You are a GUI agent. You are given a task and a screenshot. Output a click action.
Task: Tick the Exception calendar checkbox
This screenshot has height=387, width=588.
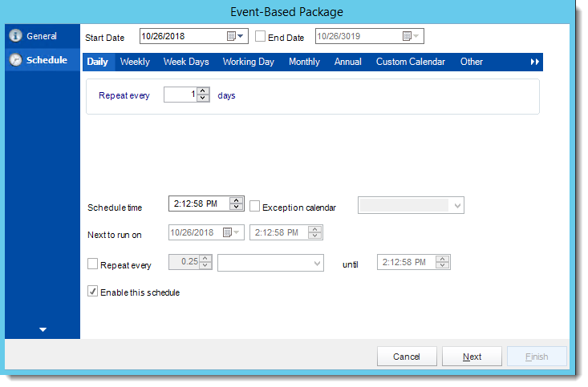pyautogui.click(x=254, y=206)
